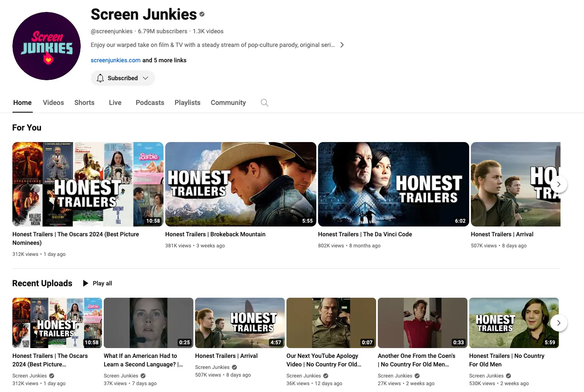Click the next arrow in Recent Uploads row
584x392 pixels.
pyautogui.click(x=558, y=323)
